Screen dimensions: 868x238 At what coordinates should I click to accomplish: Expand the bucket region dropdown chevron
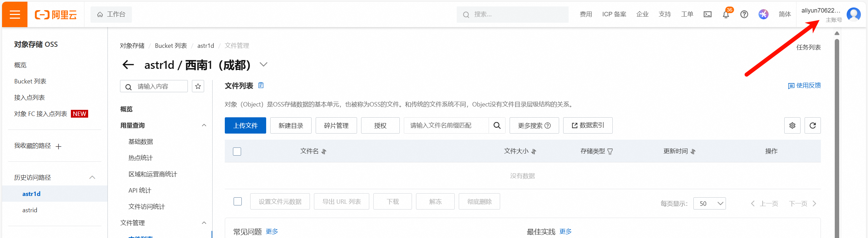tap(263, 64)
